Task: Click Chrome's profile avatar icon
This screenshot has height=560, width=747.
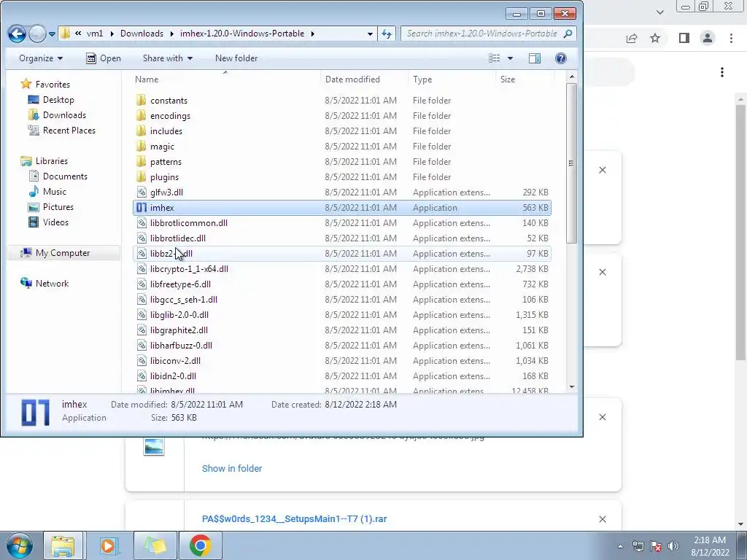Action: 708,38
